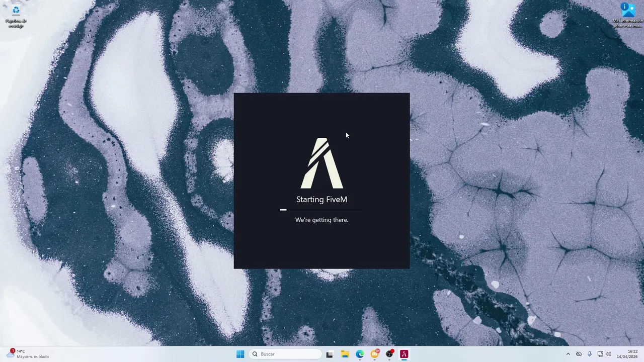The width and height of the screenshot is (644, 362).
Task: Select the FiveM taskbar icon
Action: [x=404, y=354]
